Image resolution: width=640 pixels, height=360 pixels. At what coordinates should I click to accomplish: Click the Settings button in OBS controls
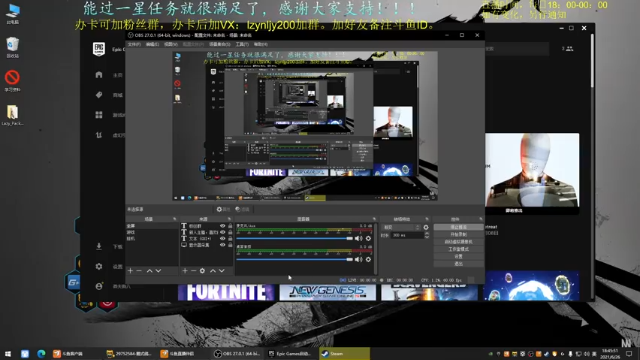[458, 256]
